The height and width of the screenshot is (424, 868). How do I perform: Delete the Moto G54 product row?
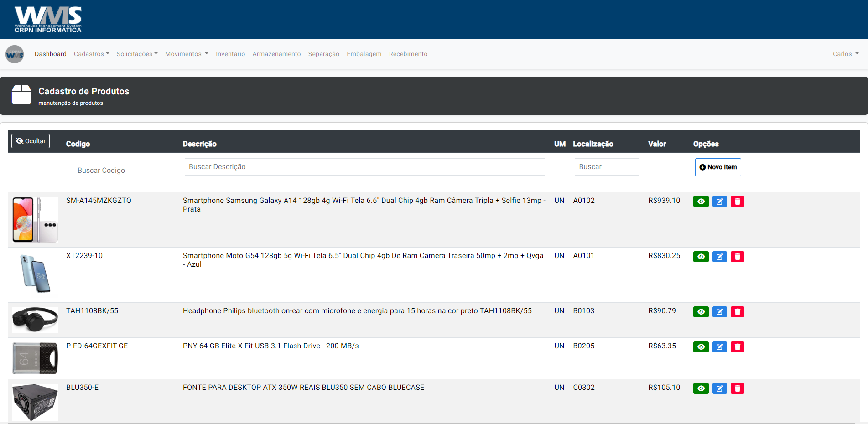[737, 257]
